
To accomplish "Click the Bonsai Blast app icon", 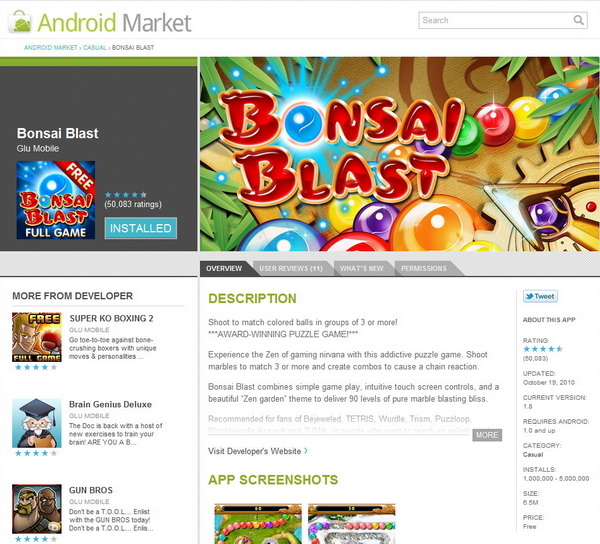I will 56,200.
